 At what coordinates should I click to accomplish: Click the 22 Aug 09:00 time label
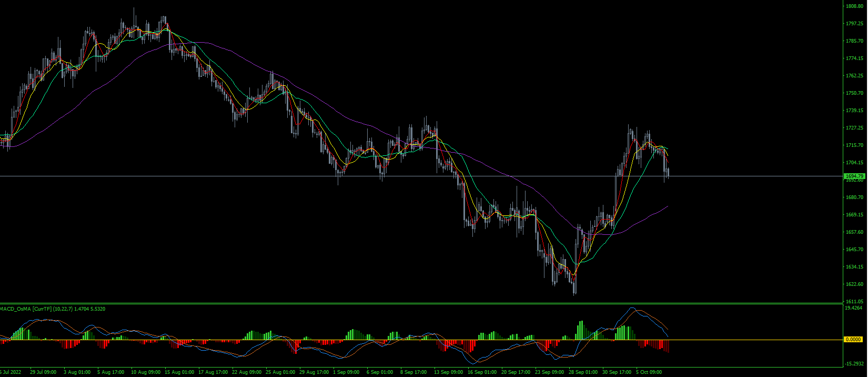click(246, 372)
